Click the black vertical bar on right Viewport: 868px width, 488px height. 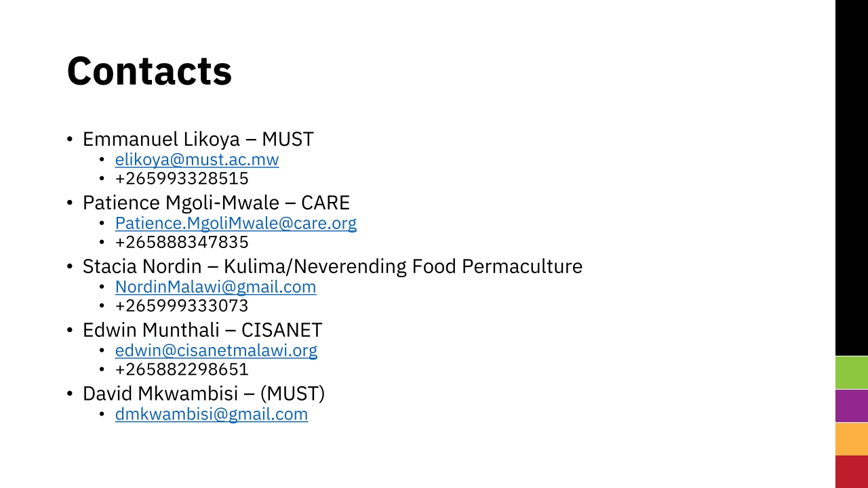click(852, 178)
